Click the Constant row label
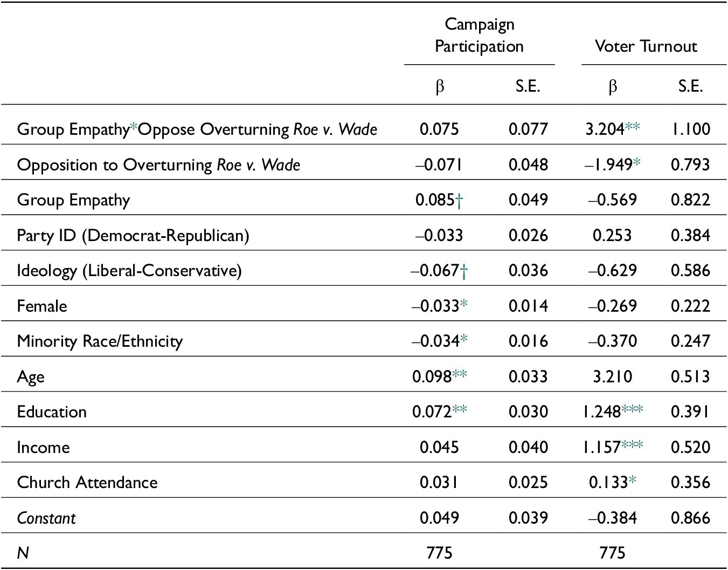 pos(46,518)
